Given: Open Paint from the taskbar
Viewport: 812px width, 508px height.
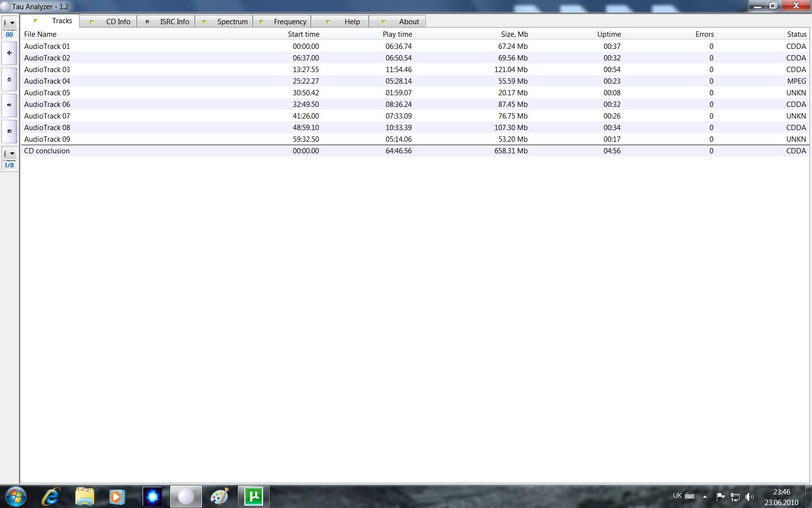Looking at the screenshot, I should click(219, 496).
